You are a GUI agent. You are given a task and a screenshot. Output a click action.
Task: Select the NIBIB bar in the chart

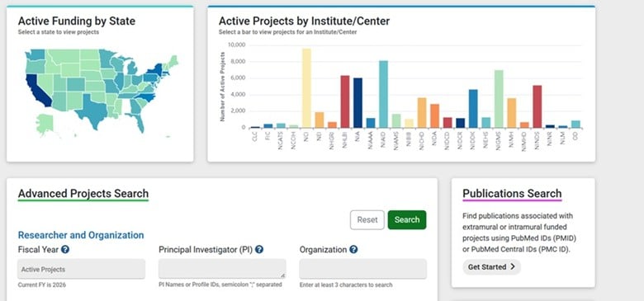click(x=409, y=124)
